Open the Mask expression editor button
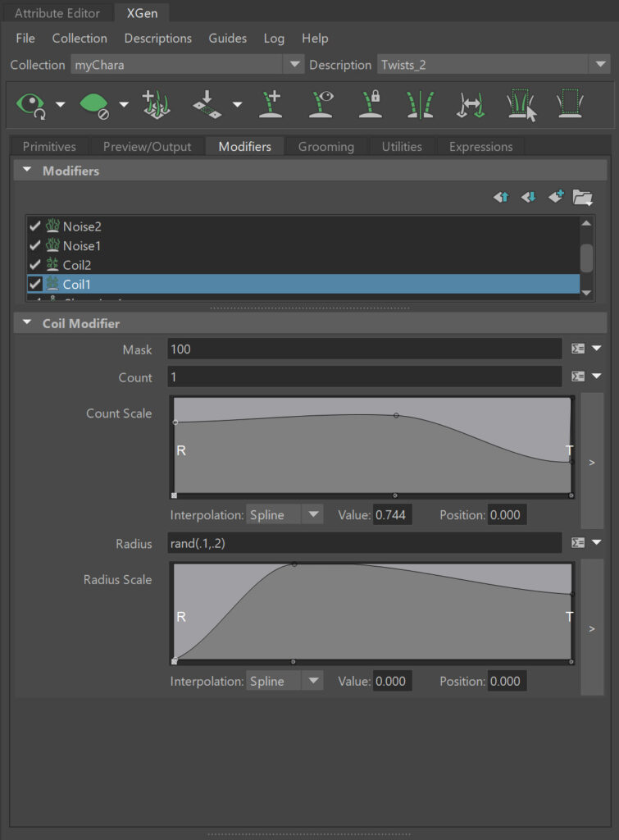This screenshot has width=619, height=840. (578, 349)
